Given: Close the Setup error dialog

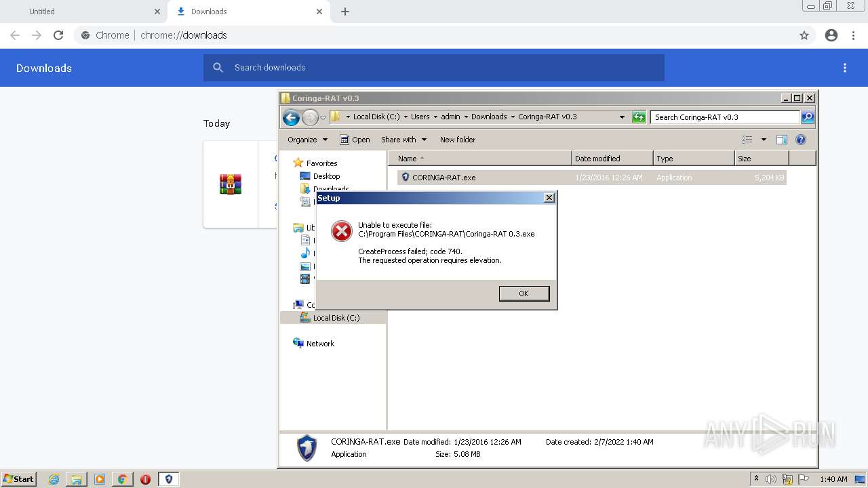Looking at the screenshot, I should point(549,198).
